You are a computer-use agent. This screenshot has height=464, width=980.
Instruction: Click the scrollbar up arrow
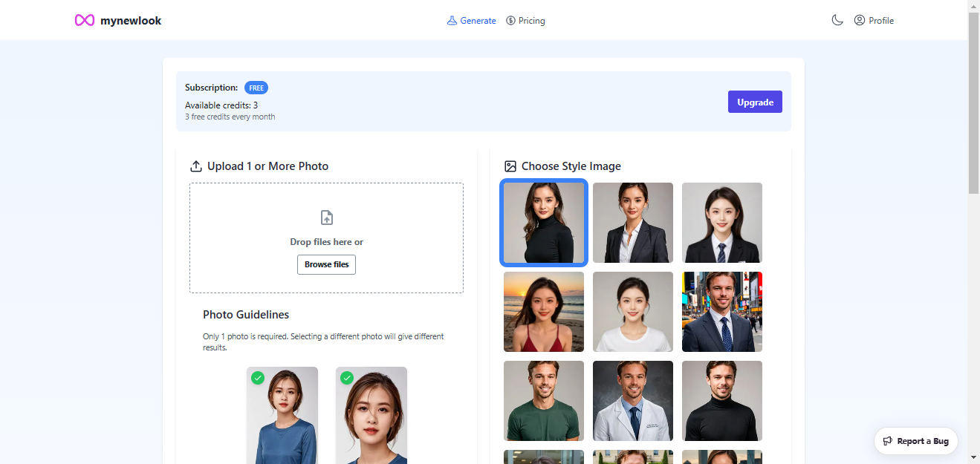(x=973, y=6)
